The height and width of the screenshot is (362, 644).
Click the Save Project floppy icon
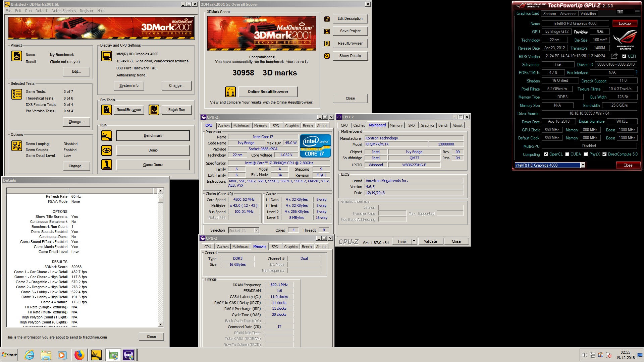(327, 32)
